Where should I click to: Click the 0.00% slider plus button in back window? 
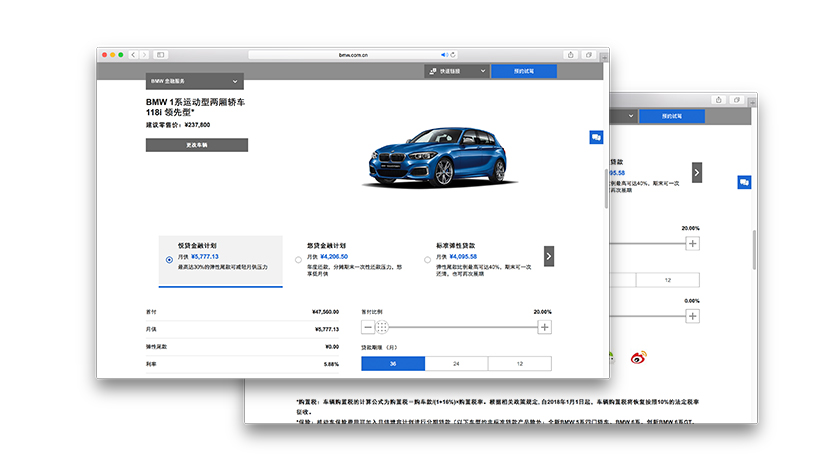pyautogui.click(x=693, y=316)
